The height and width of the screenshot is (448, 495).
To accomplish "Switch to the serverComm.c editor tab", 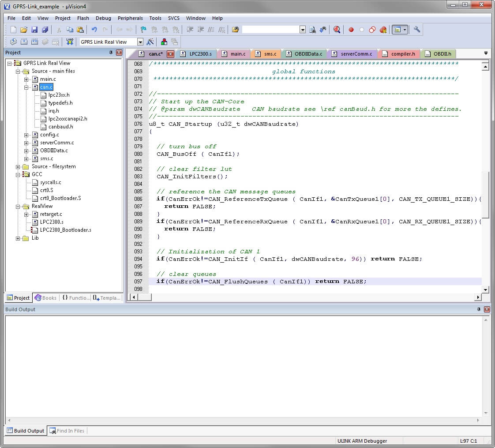I will [356, 54].
